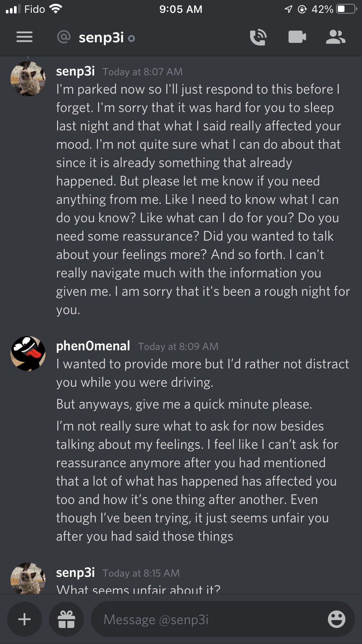Start a video call with senp3i
This screenshot has width=362, height=644.
tap(297, 37)
